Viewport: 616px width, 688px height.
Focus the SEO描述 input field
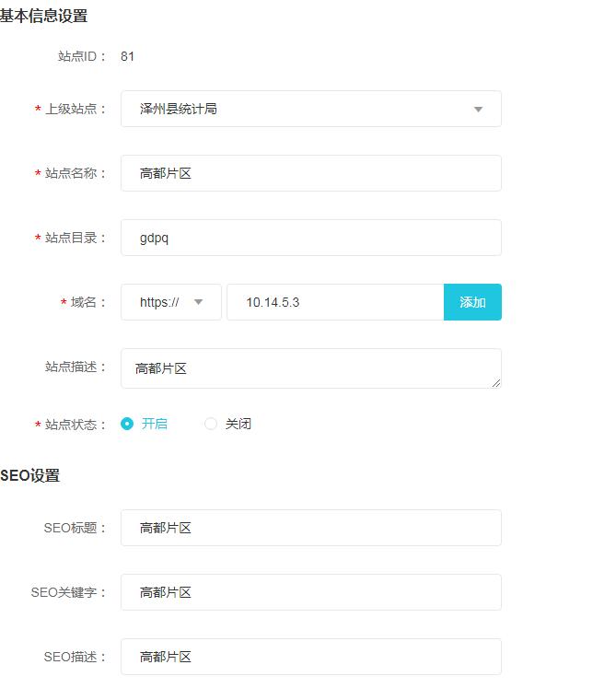310,657
